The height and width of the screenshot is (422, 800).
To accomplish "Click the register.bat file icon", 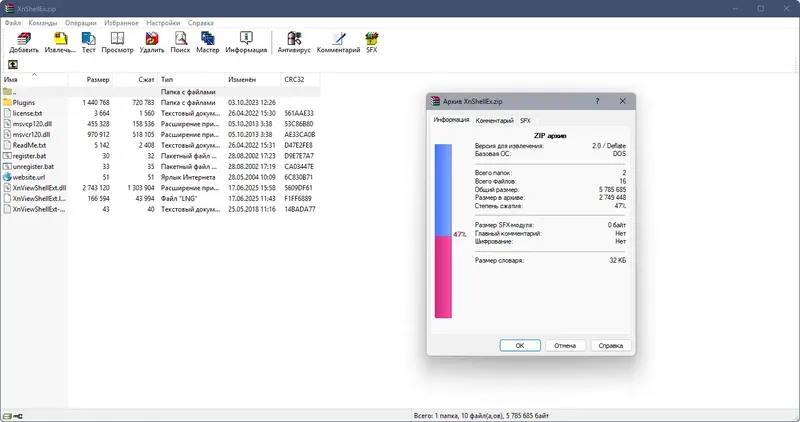I will 7,156.
